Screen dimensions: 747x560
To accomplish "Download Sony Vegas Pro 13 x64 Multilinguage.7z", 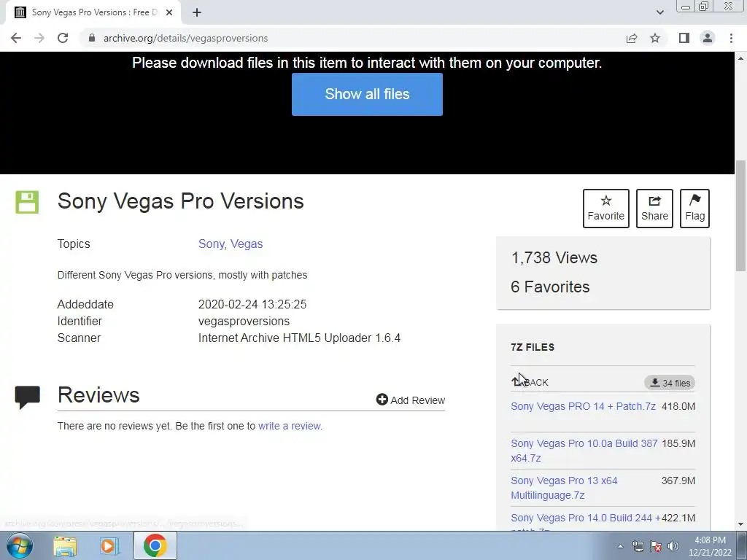I will pyautogui.click(x=564, y=488).
